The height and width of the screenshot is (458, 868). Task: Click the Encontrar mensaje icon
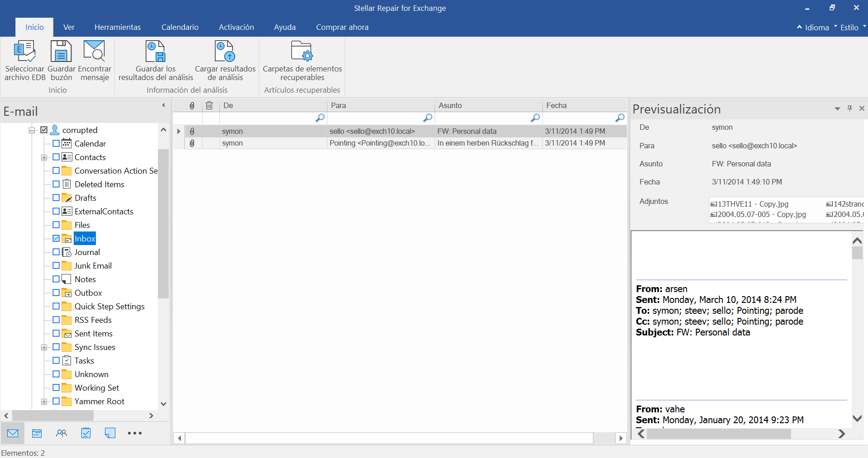[x=94, y=51]
